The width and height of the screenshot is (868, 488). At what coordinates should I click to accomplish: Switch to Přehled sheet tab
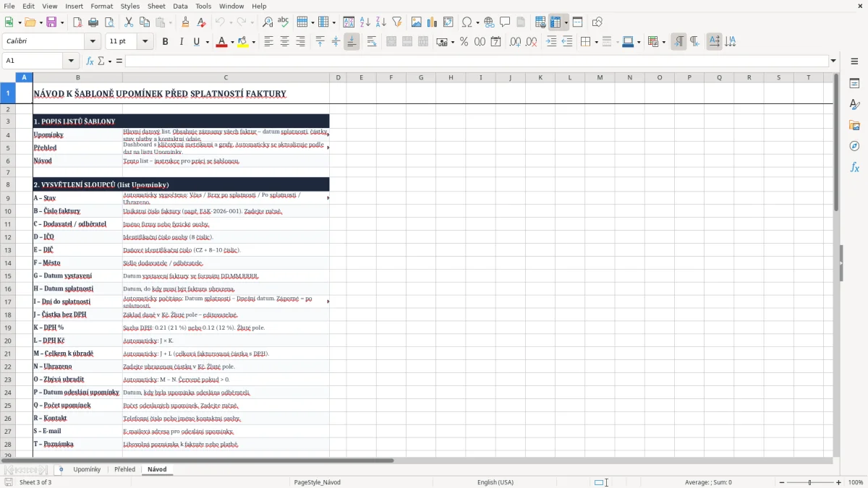click(124, 469)
